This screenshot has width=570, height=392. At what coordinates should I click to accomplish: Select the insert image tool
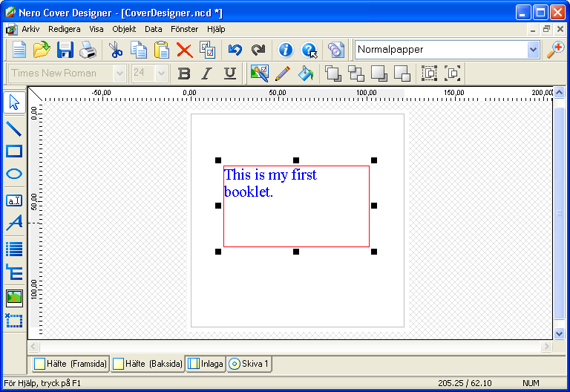click(x=14, y=298)
